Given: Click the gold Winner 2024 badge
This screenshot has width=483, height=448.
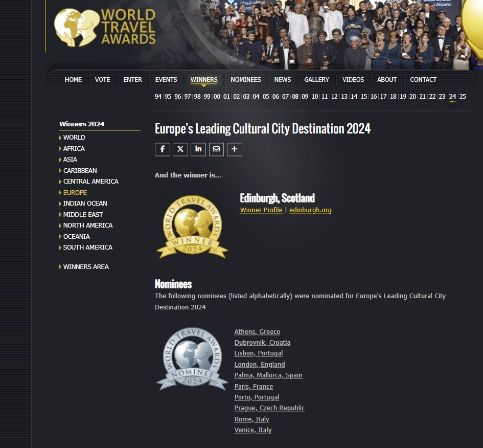Looking at the screenshot, I should [192, 227].
